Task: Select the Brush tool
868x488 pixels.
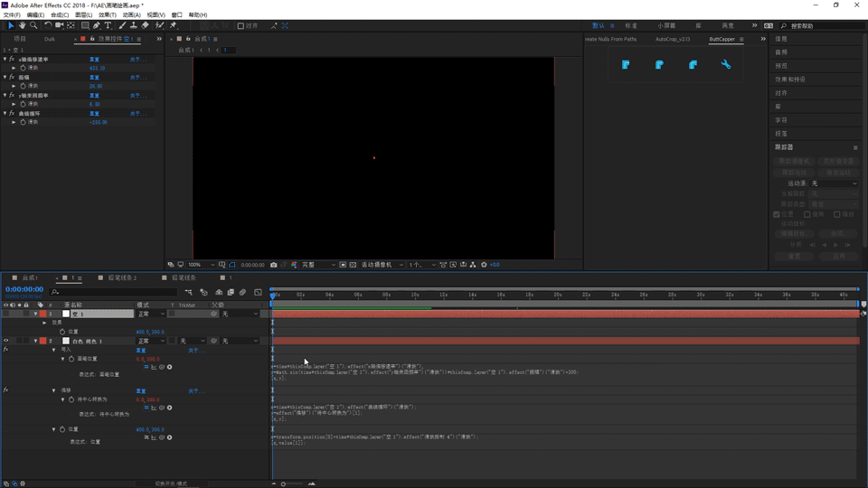Action: [x=122, y=25]
